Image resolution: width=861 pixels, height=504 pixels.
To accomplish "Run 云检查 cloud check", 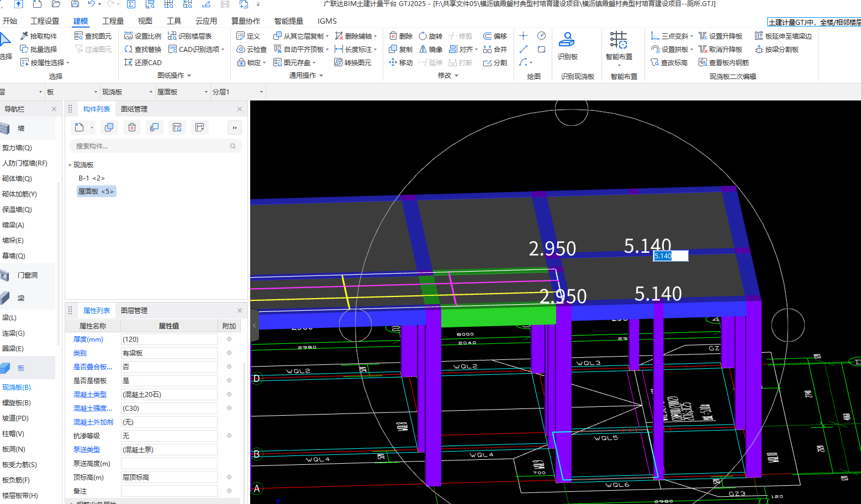I will pos(252,49).
